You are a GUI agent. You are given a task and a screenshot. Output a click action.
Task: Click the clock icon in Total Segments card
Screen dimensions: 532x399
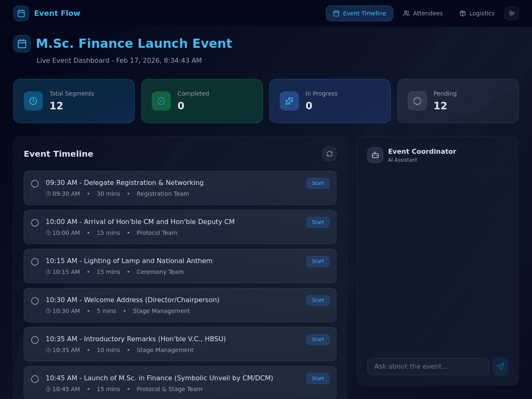click(x=33, y=101)
